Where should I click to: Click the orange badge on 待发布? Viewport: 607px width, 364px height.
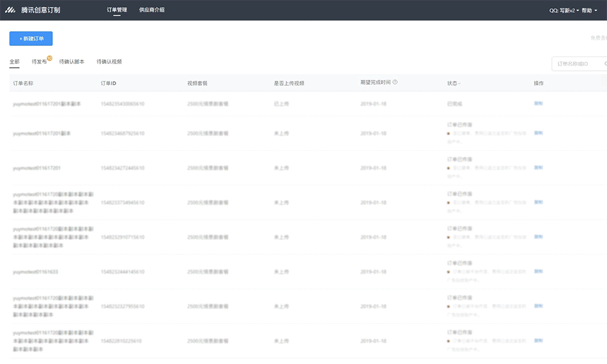49,59
